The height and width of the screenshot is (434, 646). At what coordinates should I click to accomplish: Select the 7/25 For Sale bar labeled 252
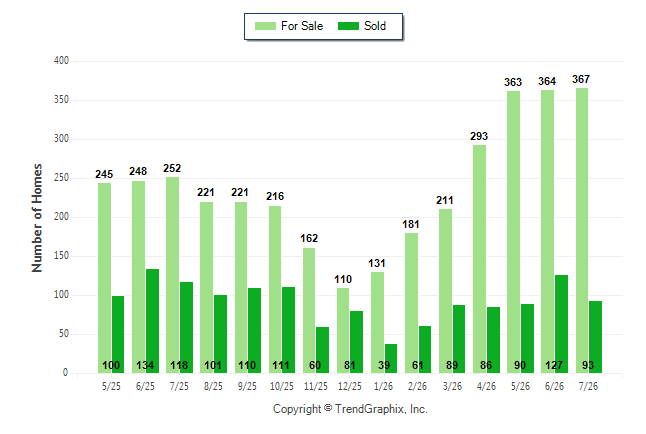173,275
